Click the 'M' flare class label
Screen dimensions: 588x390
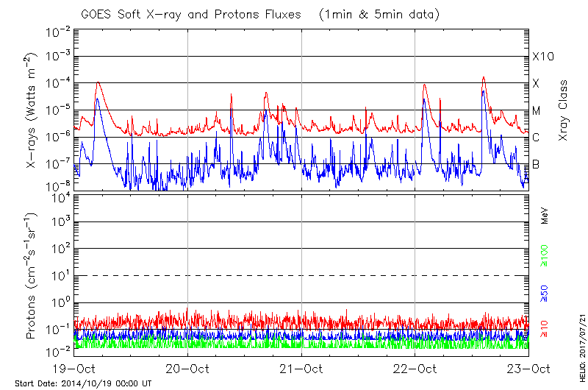[x=537, y=110]
